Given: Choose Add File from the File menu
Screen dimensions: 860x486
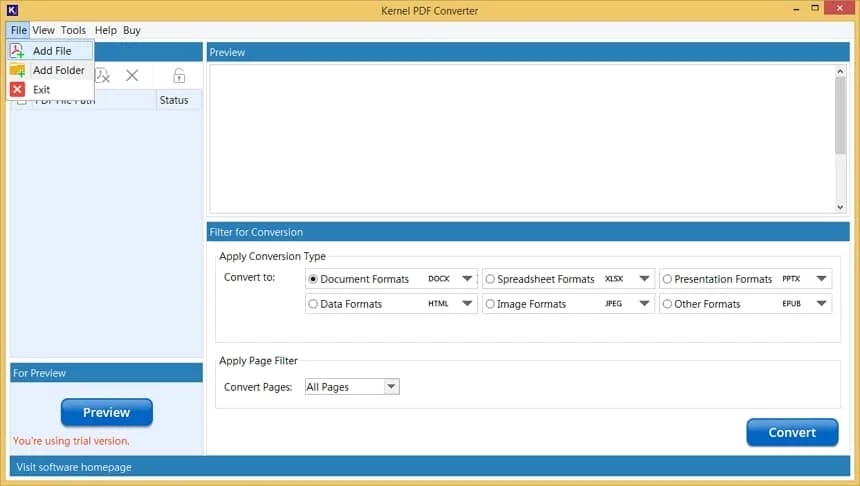Looking at the screenshot, I should click(x=50, y=51).
